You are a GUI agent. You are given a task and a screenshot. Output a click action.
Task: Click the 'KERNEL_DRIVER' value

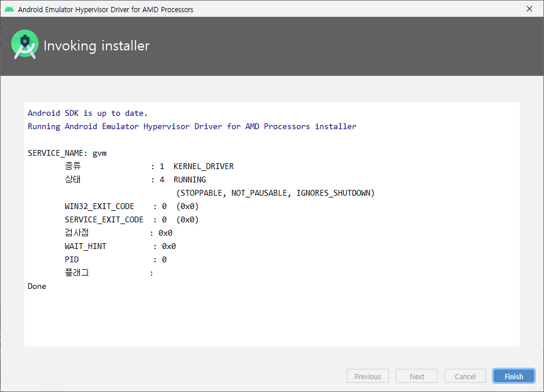pos(204,166)
